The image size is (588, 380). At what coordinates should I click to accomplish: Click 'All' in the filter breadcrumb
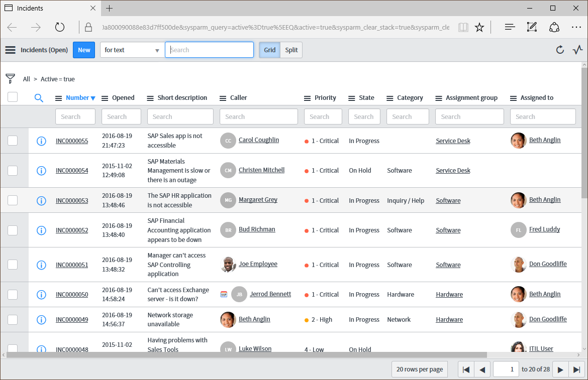pyautogui.click(x=26, y=79)
